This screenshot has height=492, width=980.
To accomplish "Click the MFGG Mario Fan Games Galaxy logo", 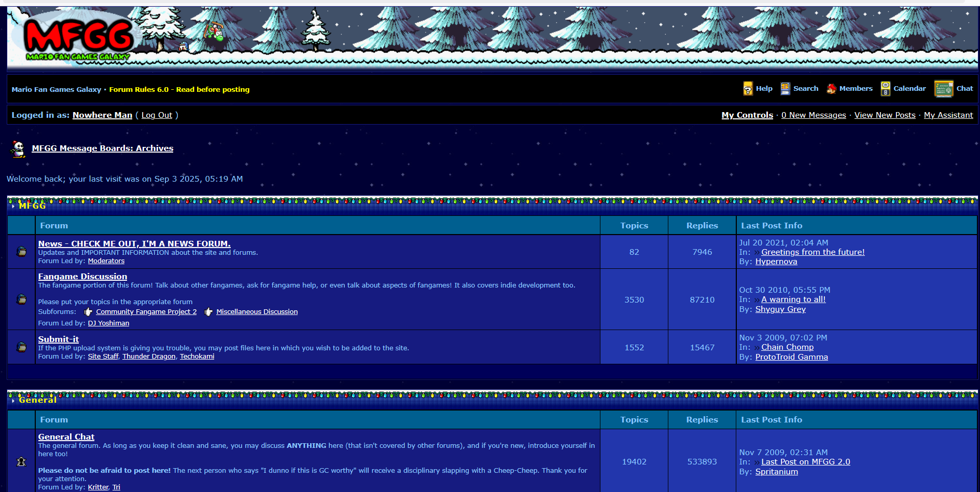I will point(78,40).
